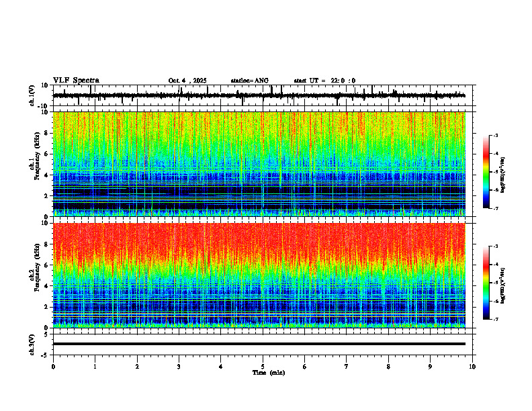Click the time axis tick label "5"
532x411 pixels.
(x=263, y=367)
